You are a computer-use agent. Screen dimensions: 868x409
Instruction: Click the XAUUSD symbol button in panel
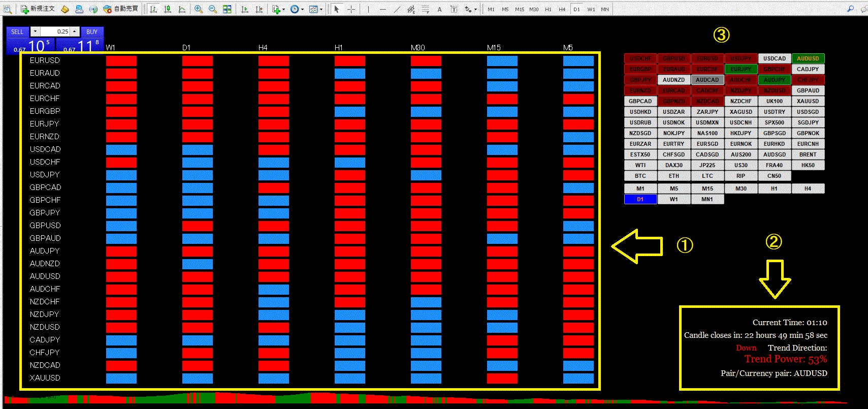[808, 101]
